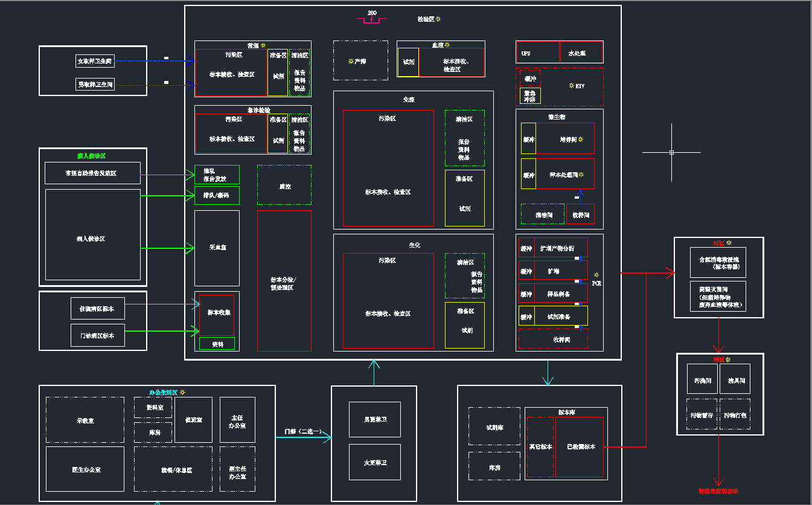Image resolution: width=812 pixels, height=505 pixels.
Task: Select the red 特殊垃圾暂存站 text
Action: pos(718,492)
